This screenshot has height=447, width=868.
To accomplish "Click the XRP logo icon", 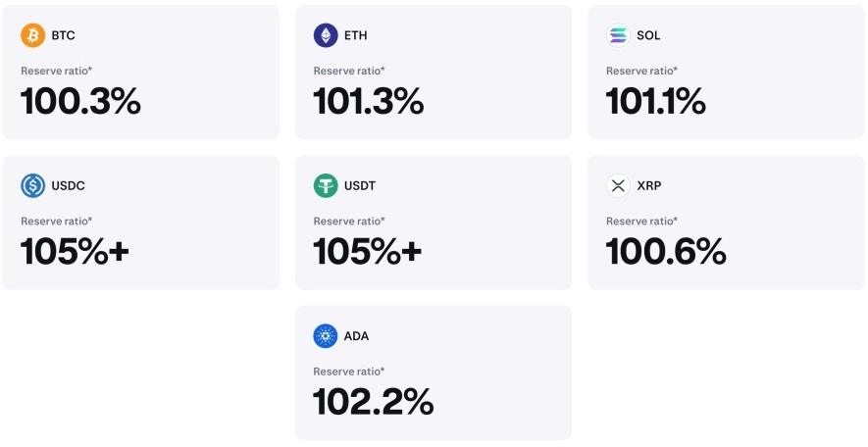I will [x=618, y=185].
